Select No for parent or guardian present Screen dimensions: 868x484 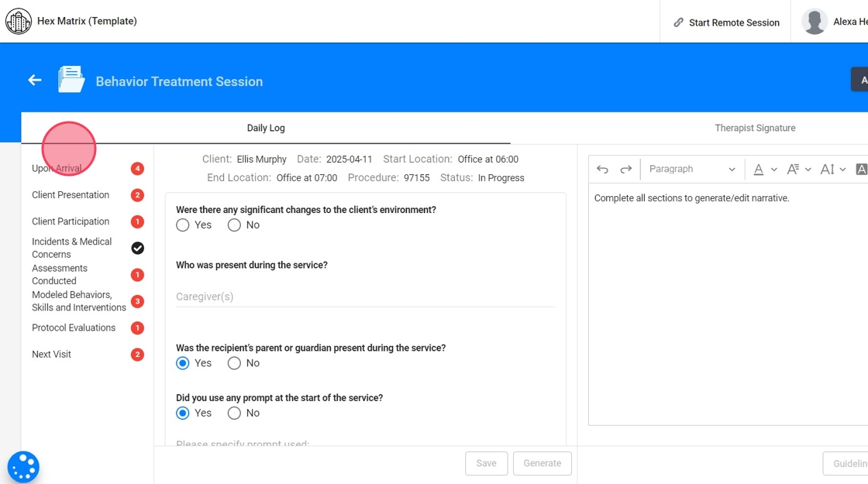click(234, 363)
